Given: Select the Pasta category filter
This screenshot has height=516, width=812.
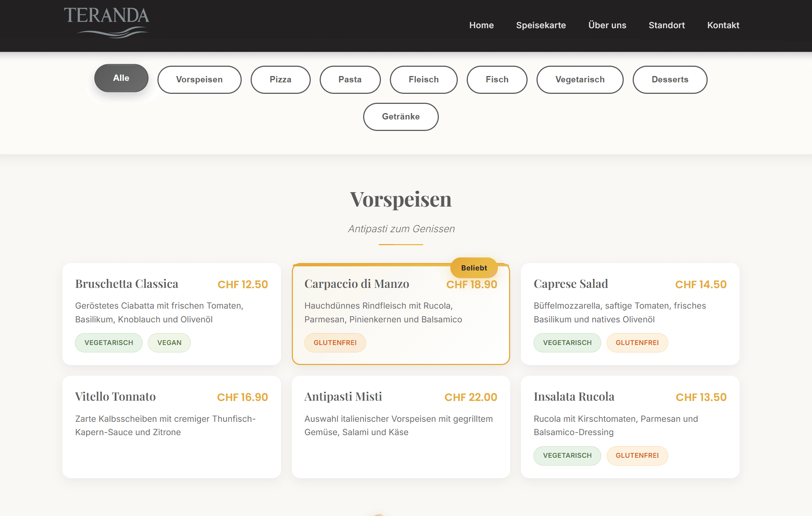Looking at the screenshot, I should 350,79.
